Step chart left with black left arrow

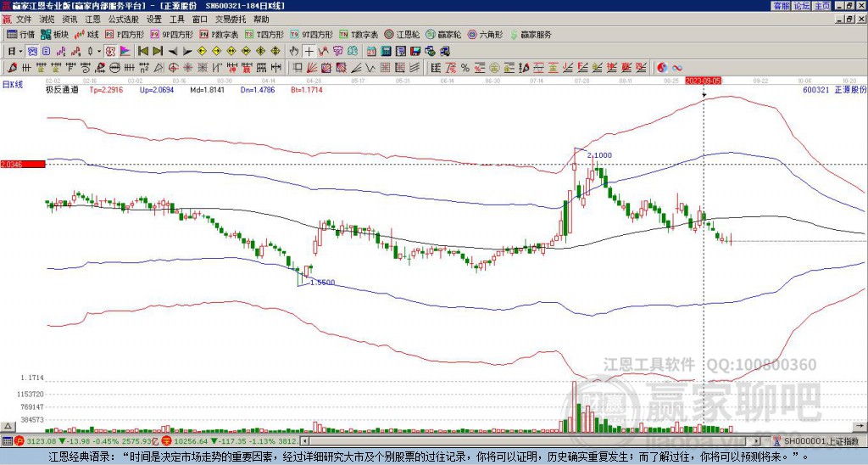pyautogui.click(x=173, y=51)
